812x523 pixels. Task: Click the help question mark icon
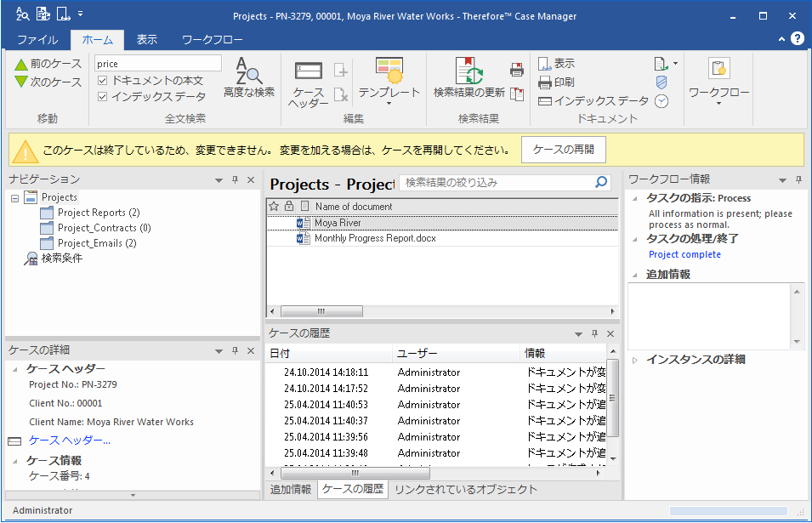tap(798, 39)
